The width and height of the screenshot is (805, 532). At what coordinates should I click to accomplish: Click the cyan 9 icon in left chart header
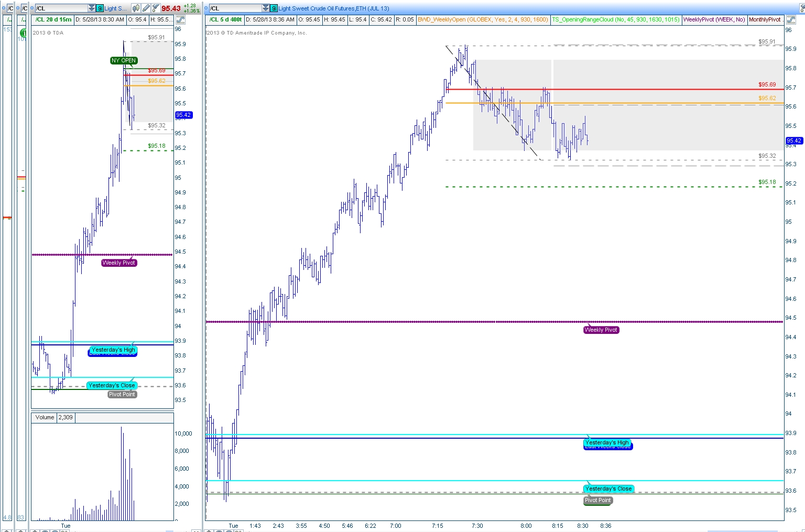(100, 8)
